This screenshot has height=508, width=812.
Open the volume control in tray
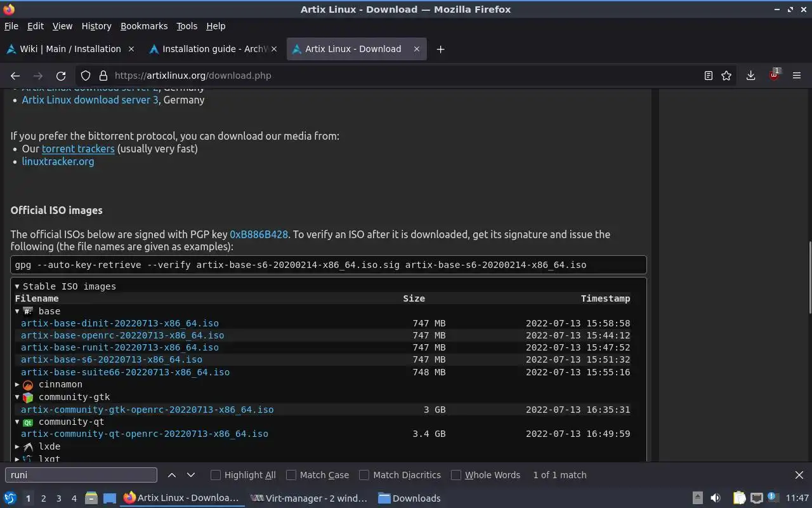pos(716,498)
